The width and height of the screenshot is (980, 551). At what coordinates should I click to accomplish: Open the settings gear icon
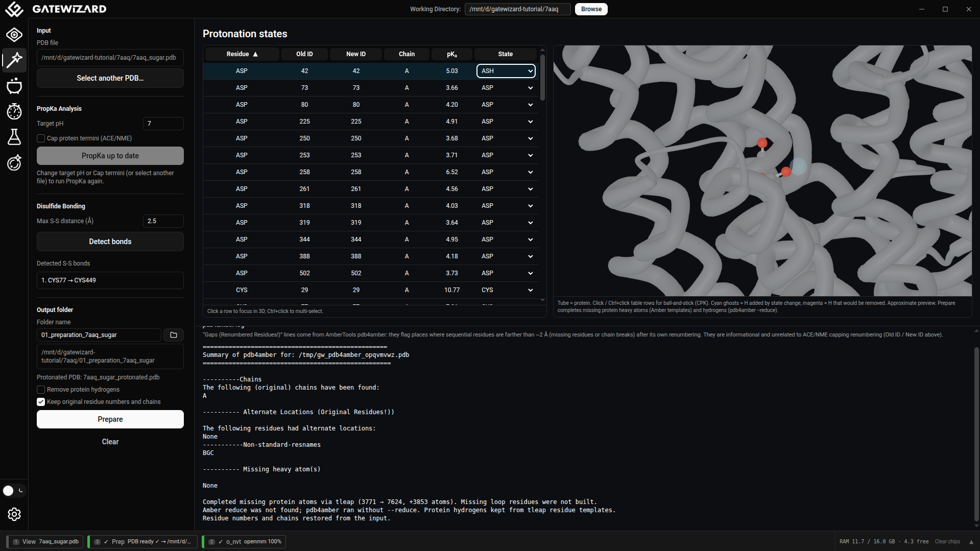coord(14,514)
